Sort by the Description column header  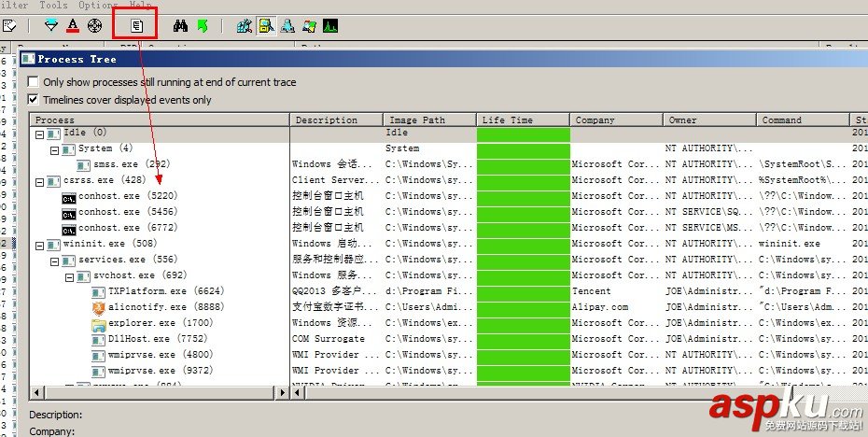pos(337,120)
